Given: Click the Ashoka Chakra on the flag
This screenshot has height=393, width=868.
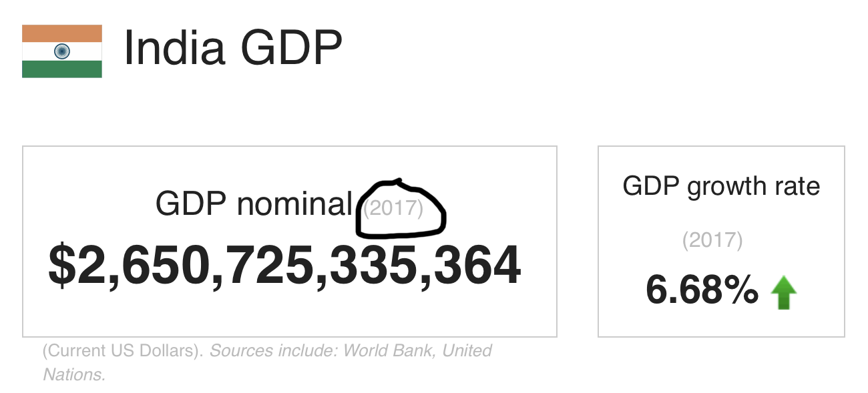Looking at the screenshot, I should (62, 51).
